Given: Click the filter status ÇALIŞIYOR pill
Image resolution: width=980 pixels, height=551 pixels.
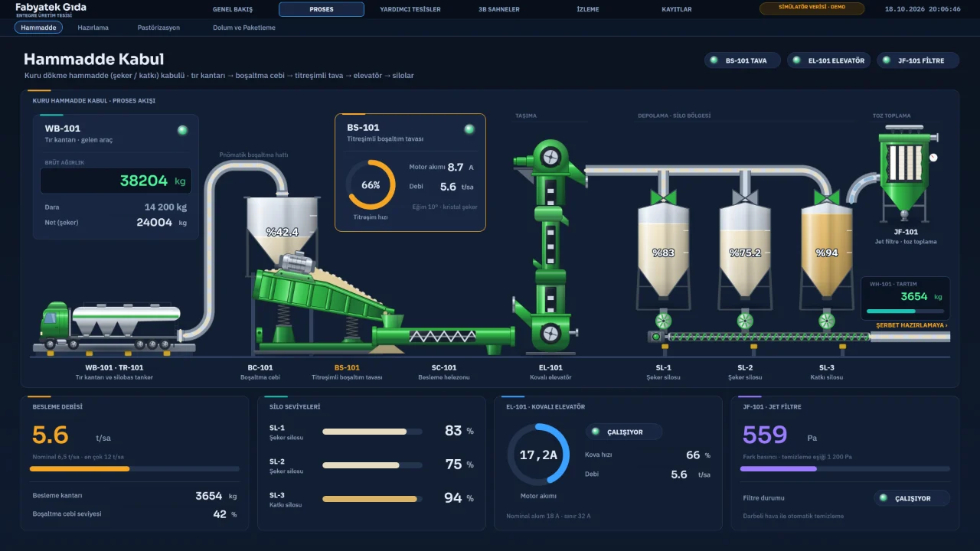Looking at the screenshot, I should tap(911, 498).
